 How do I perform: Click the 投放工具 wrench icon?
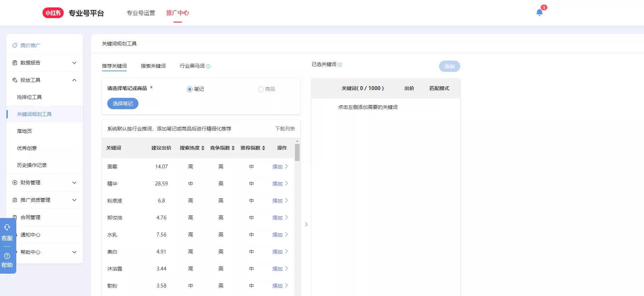coord(15,80)
